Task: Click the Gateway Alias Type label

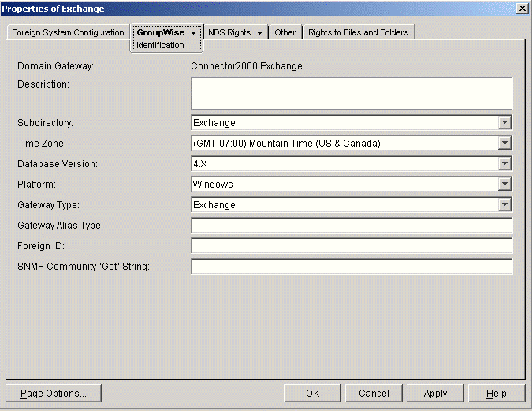Action: (x=60, y=225)
